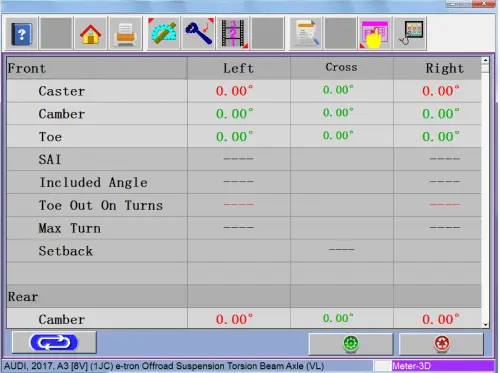This screenshot has width=500, height=373.
Task: Click the Rear section header
Action: point(23,296)
